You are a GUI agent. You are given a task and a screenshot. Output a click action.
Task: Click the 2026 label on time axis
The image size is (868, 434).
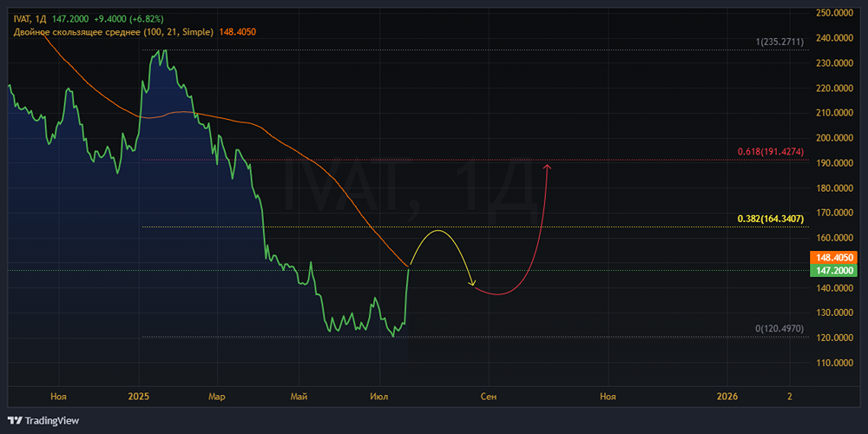727,396
